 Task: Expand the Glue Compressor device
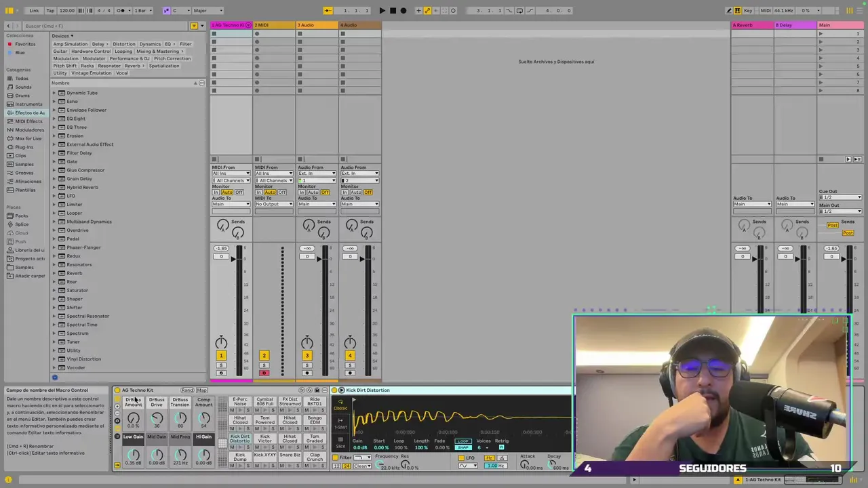pyautogui.click(x=54, y=170)
